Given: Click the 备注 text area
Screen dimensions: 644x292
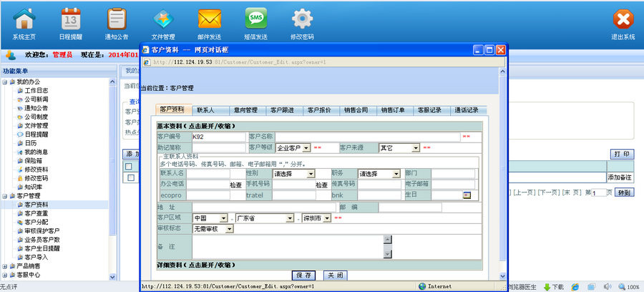Looking at the screenshot, I should pos(292,247).
